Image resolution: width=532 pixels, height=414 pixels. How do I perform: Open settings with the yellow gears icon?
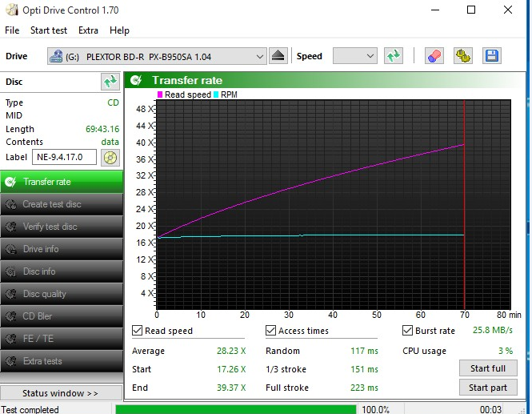click(462, 56)
